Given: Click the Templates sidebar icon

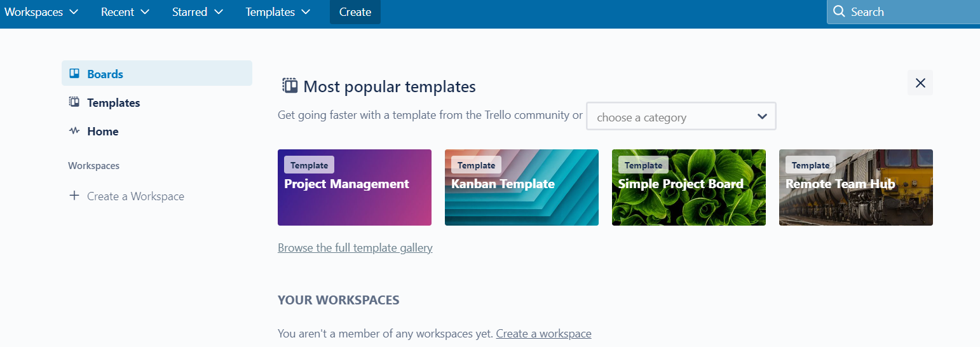Looking at the screenshot, I should point(74,102).
